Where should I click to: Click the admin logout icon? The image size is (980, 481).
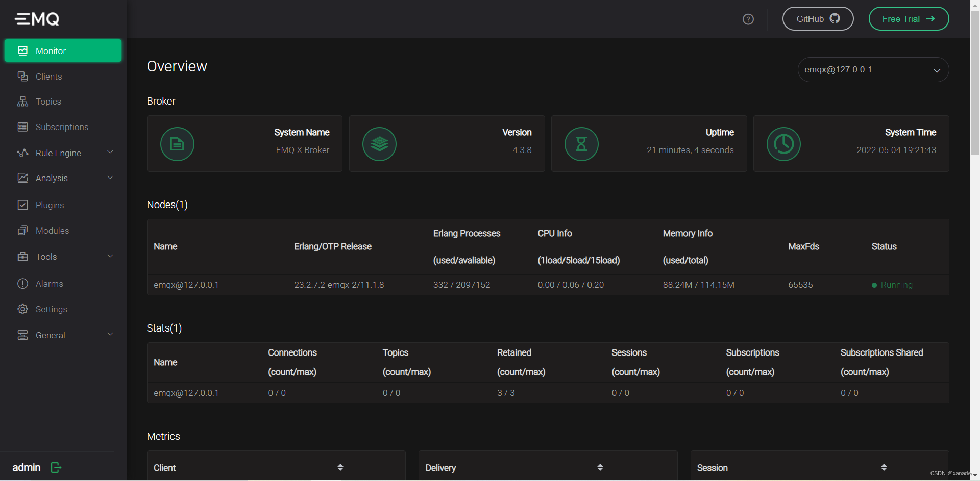[x=56, y=467]
